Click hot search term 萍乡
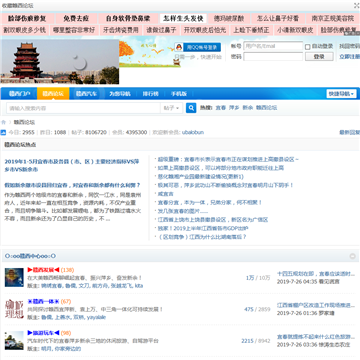Image resolution: width=360 pixels, height=360 pixels. [x=234, y=108]
